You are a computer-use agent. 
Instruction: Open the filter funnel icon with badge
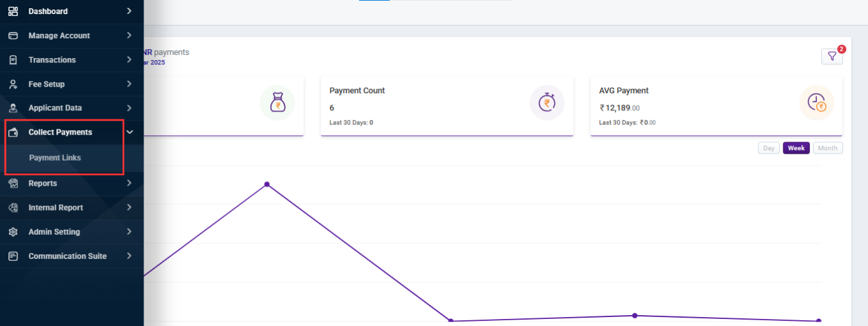click(832, 56)
